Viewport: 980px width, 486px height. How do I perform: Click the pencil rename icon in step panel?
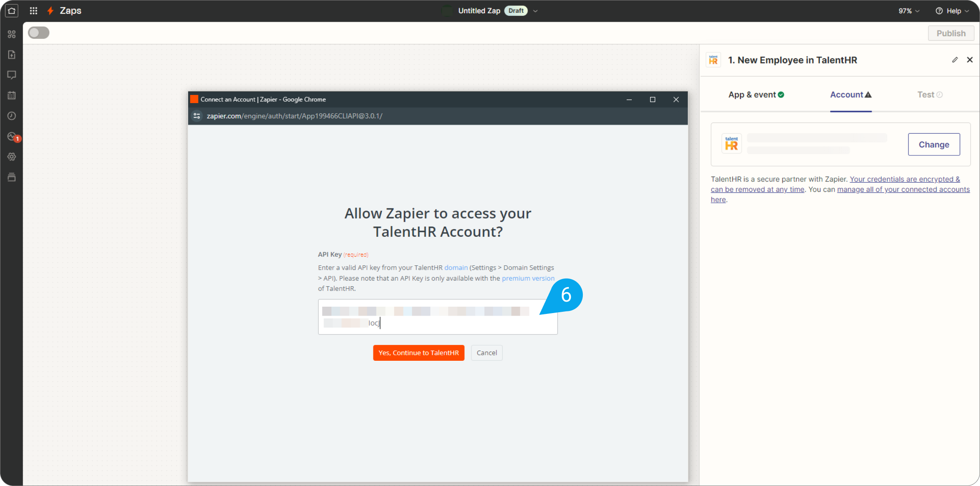tap(955, 60)
